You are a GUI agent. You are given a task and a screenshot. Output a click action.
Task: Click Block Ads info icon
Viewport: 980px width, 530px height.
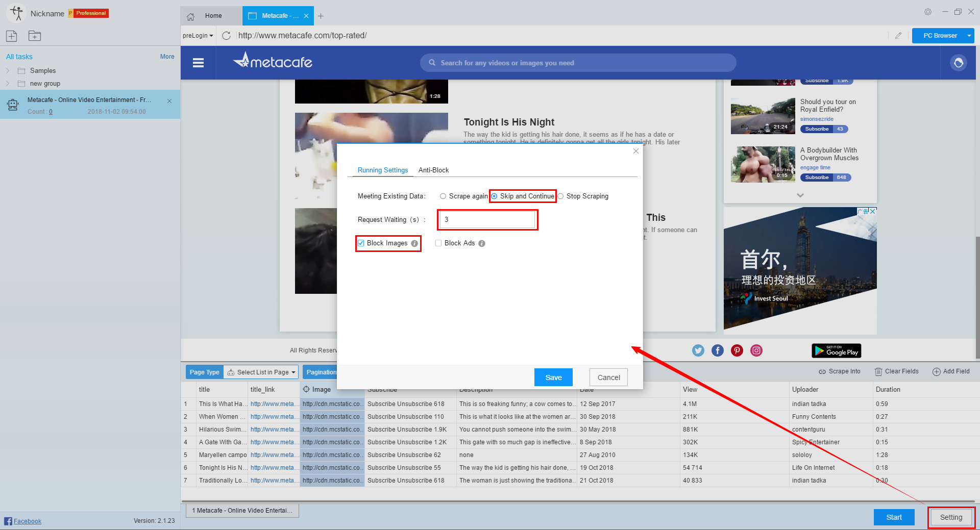[482, 243]
